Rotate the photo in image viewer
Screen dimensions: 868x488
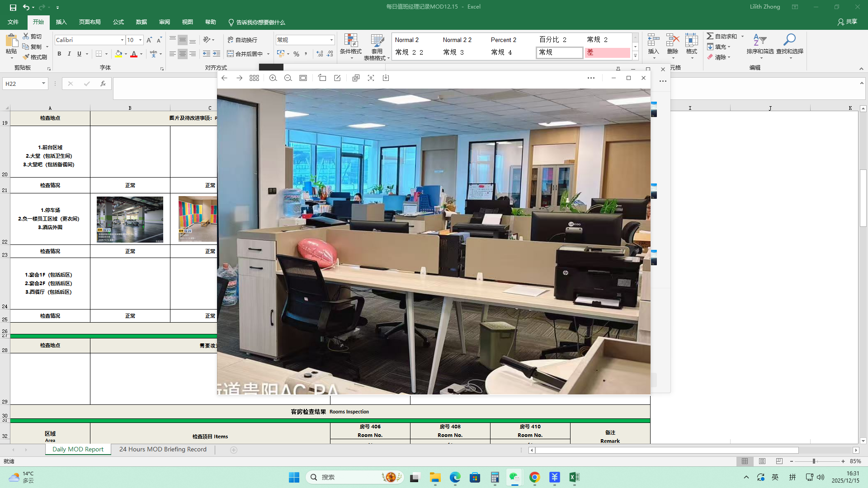322,78
